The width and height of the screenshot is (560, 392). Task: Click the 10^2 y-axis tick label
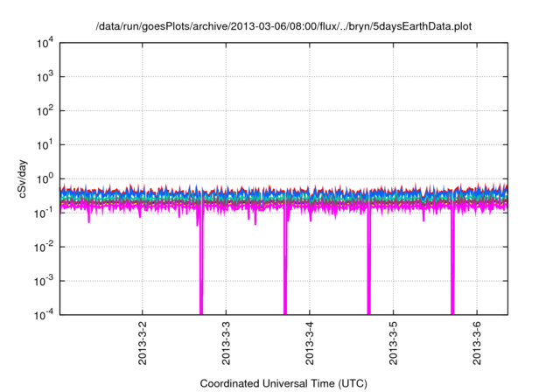point(45,110)
